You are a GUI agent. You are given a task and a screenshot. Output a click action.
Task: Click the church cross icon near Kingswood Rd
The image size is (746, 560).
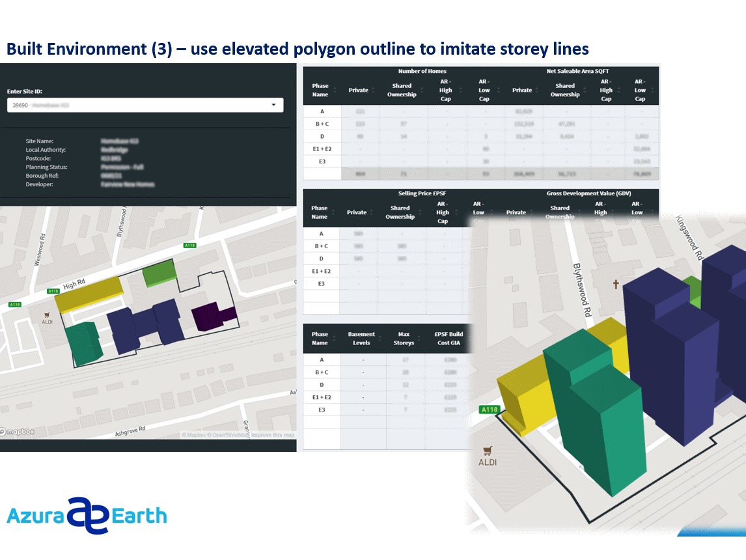click(615, 285)
